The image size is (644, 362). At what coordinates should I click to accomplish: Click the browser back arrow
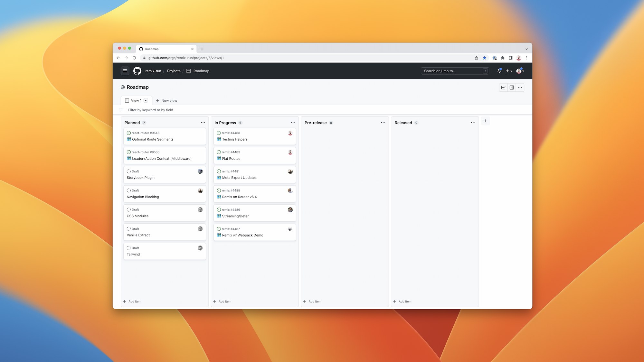[x=118, y=58]
